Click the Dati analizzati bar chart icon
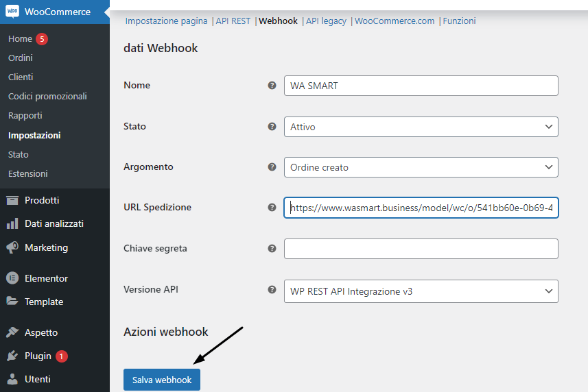The image size is (588, 392). point(12,223)
